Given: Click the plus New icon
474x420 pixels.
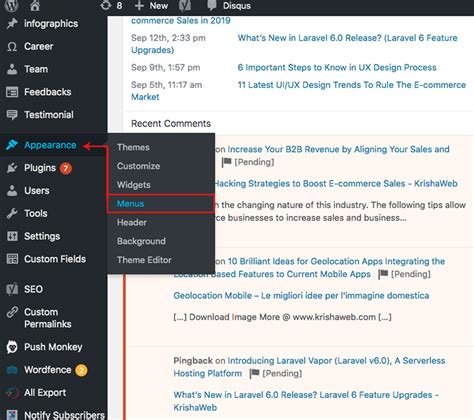Looking at the screenshot, I should click(x=139, y=6).
